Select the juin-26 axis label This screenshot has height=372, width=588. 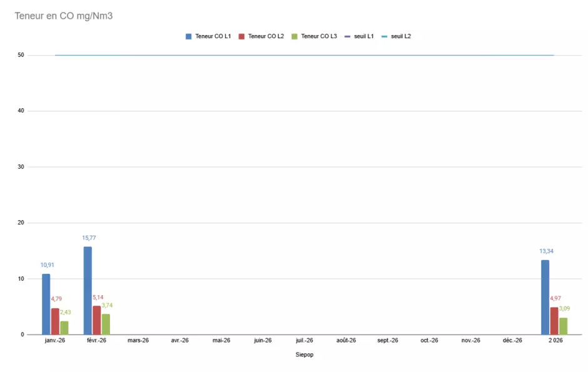pos(263,341)
